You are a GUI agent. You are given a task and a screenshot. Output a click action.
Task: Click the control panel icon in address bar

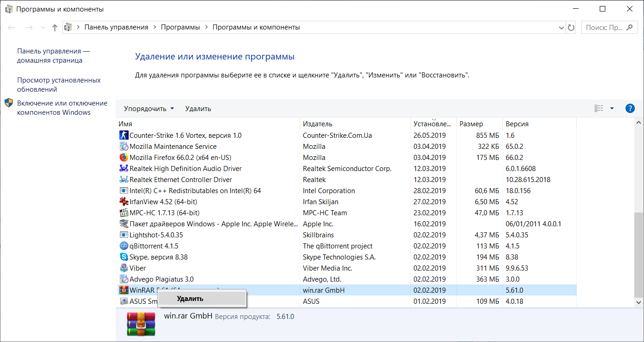click(x=68, y=27)
